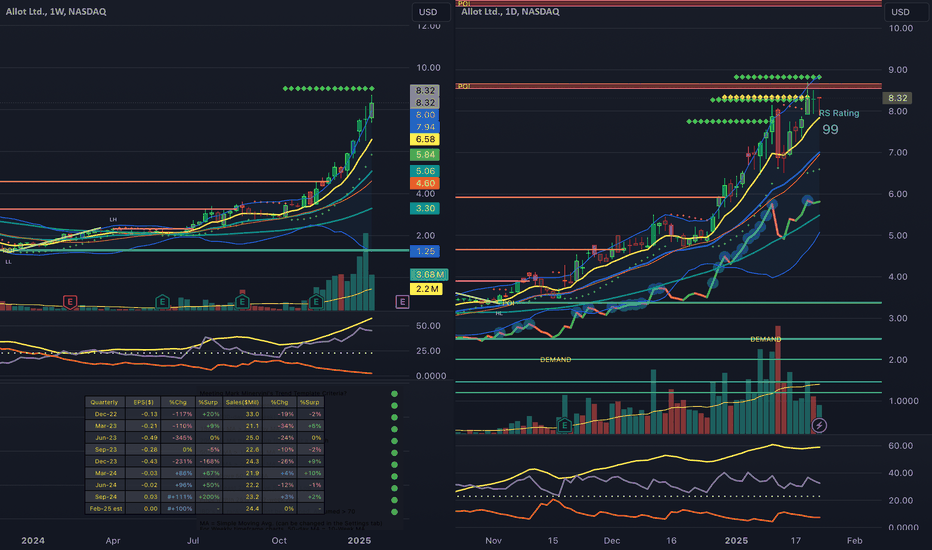
Task: Click the 60.00 indicator axis label
Action: click(x=900, y=446)
